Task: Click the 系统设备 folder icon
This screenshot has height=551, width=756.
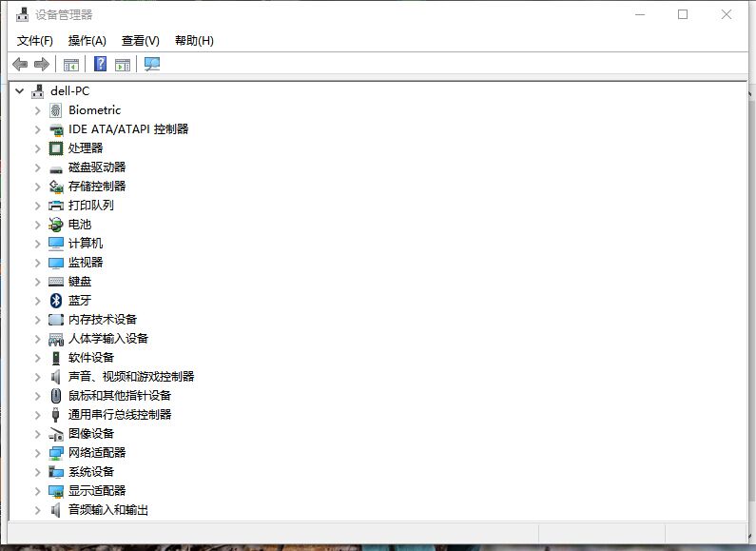Action: (56, 472)
